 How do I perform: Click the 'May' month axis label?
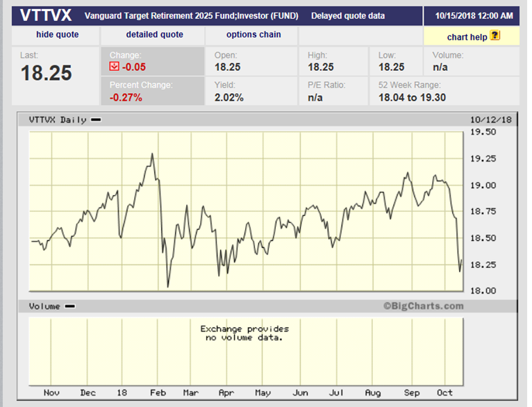point(263,392)
